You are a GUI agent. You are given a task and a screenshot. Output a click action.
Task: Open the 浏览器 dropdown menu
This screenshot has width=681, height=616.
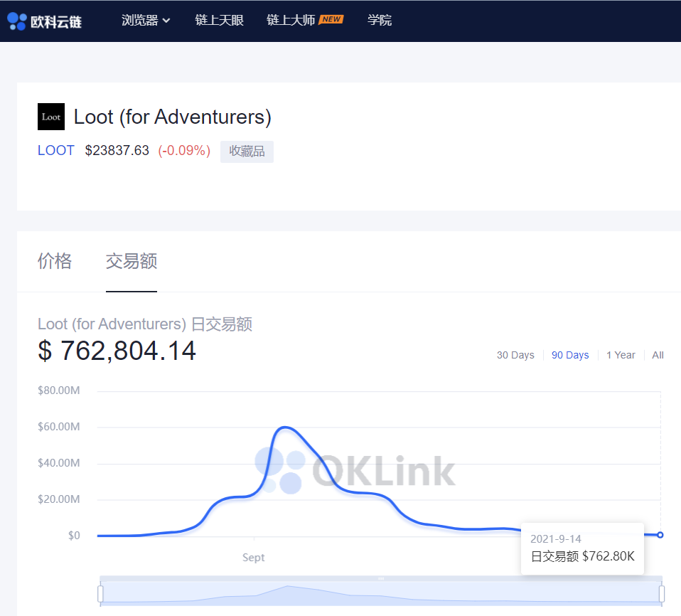(146, 21)
